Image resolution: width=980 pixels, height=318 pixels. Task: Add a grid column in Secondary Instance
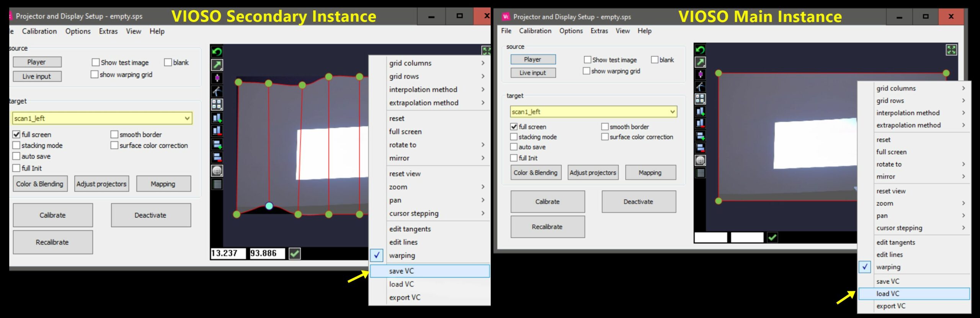(x=217, y=118)
